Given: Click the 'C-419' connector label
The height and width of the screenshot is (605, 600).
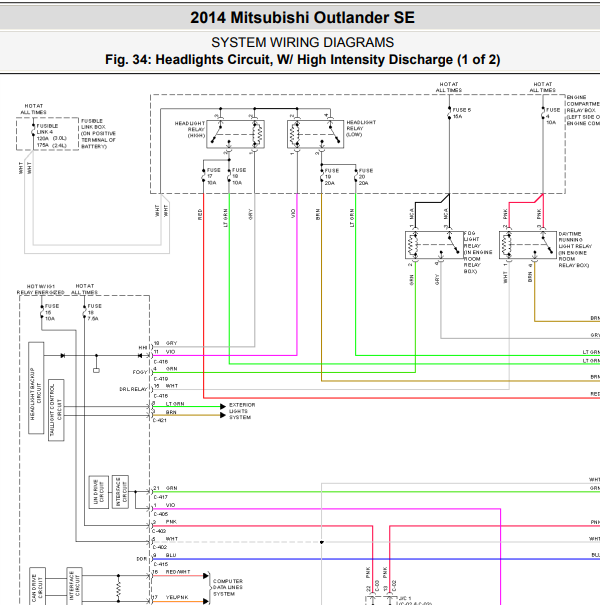Looking at the screenshot, I should click(x=161, y=379).
